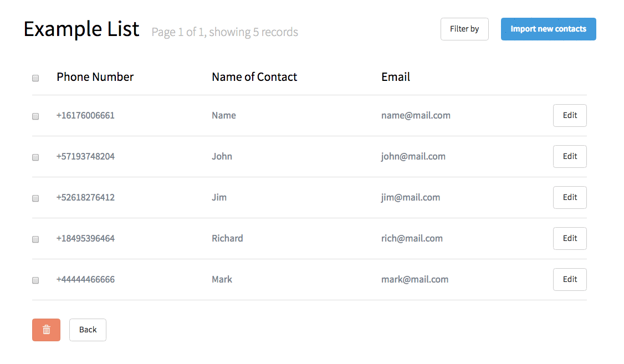
Task: Open the Filter by dropdown
Action: coord(464,29)
